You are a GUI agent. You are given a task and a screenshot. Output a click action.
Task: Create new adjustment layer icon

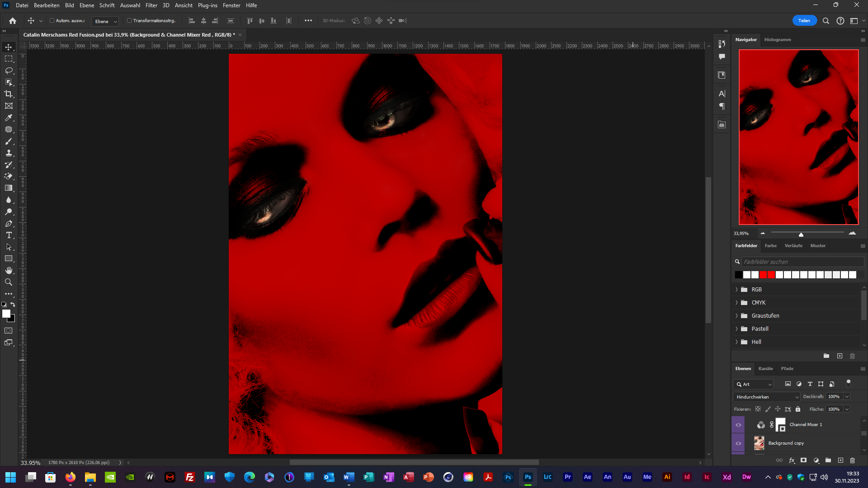816,460
